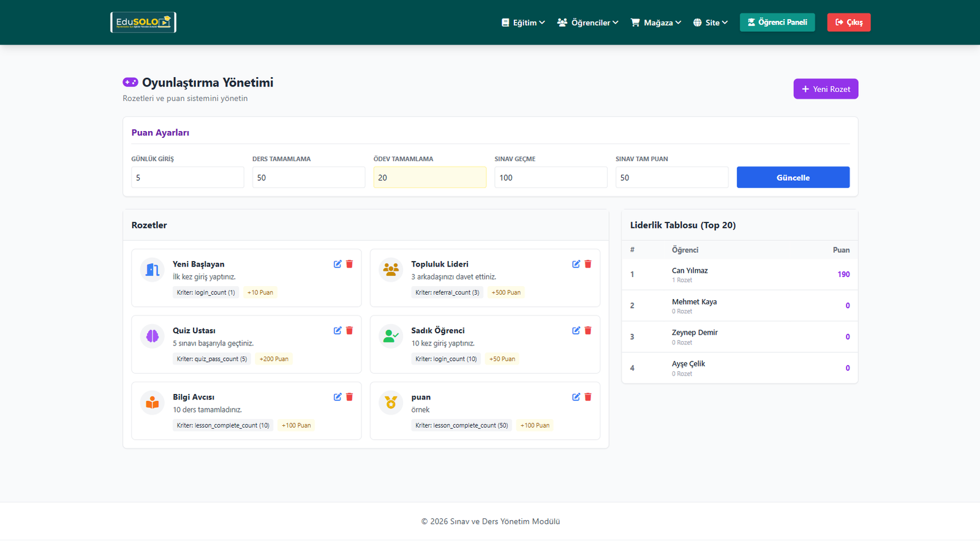Focus the Ödev Tamamlama points field
Viewport: 980px width, 541px height.
pos(429,178)
